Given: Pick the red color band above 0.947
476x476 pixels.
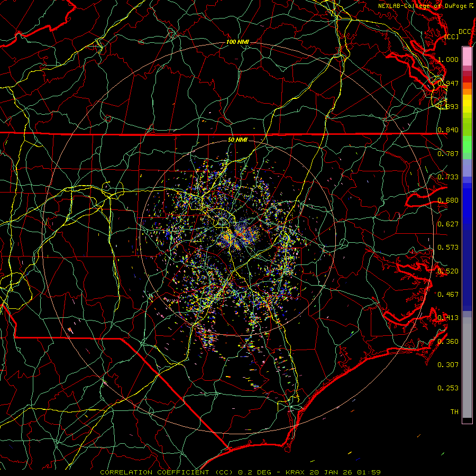Looking at the screenshot, I should click(x=467, y=79).
